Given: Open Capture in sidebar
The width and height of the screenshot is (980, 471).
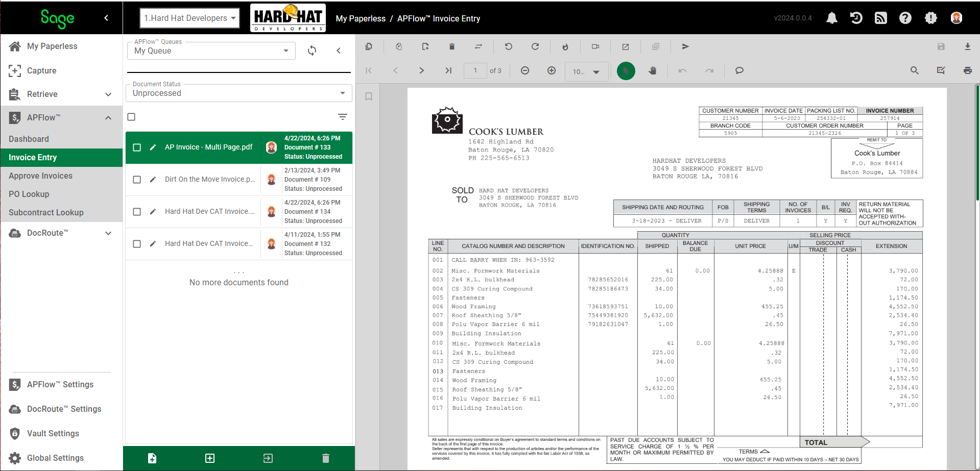Looking at the screenshot, I should pyautogui.click(x=61, y=70).
